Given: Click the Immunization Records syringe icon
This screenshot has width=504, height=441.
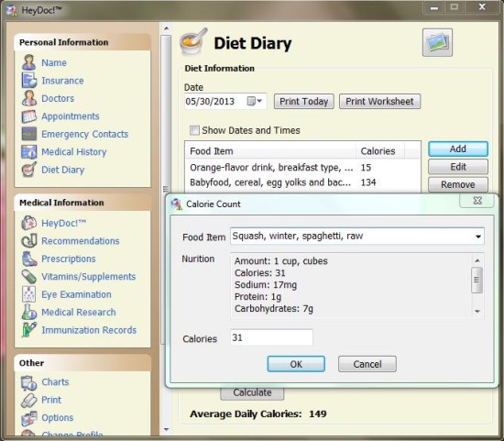Looking at the screenshot, I should 29,330.
